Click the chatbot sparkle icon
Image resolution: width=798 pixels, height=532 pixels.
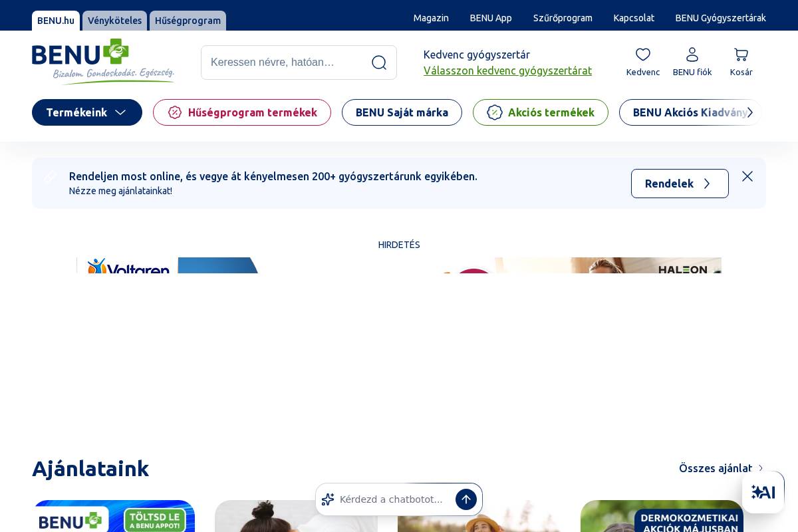point(328,499)
